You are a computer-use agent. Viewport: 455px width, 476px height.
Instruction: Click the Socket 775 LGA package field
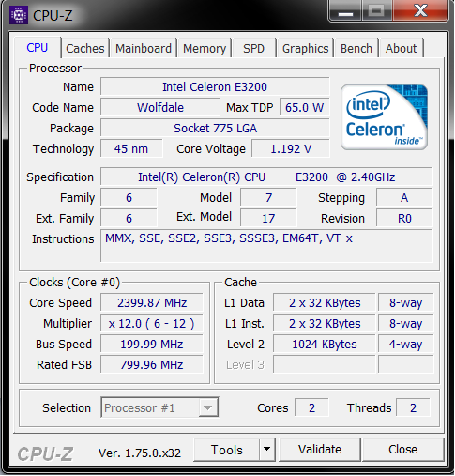(x=215, y=128)
